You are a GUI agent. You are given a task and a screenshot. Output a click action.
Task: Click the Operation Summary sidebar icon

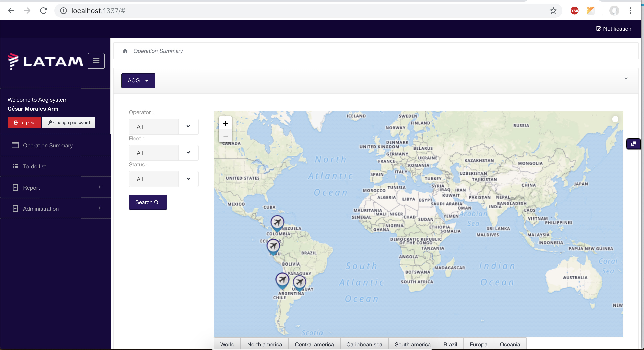(15, 145)
